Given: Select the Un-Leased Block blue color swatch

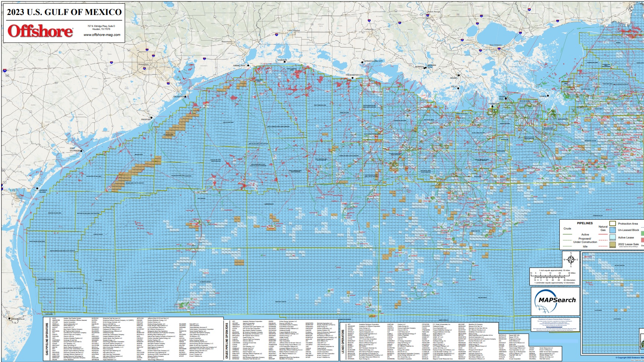Looking at the screenshot, I should click(613, 230).
